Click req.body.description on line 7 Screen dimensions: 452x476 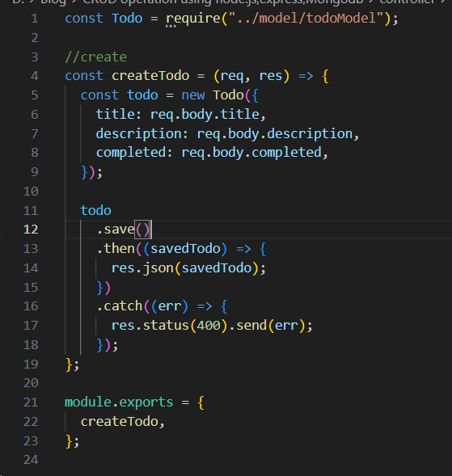pos(275,134)
